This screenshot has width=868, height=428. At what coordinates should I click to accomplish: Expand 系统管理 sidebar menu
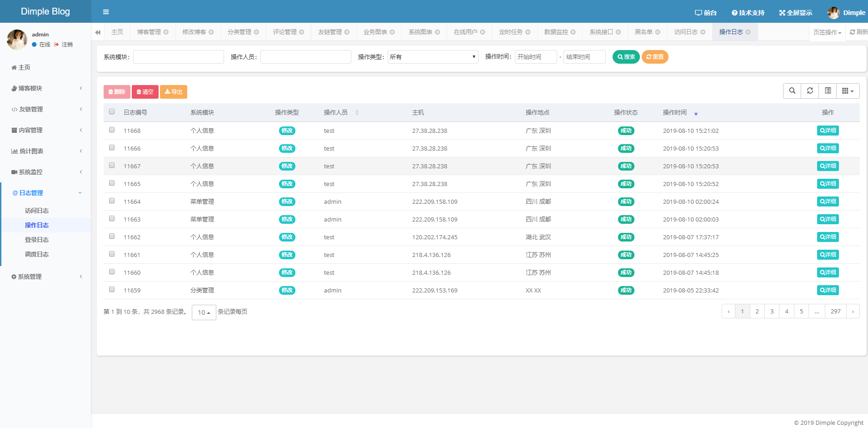tap(45, 277)
